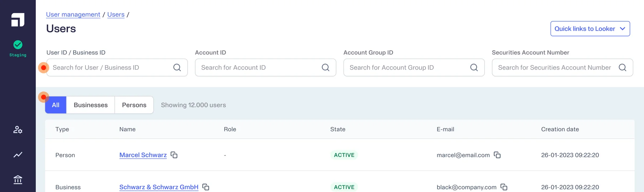Click the E-mail column header

445,129
